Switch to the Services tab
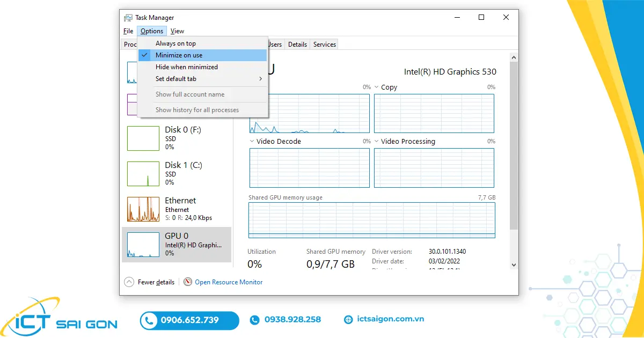Viewport: 644px width, 338px height. (325, 45)
